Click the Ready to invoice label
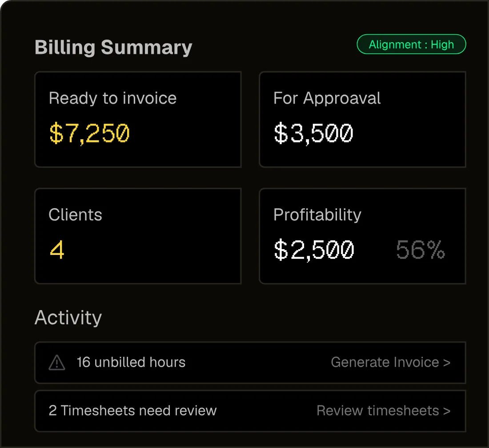This screenshot has height=448, width=489. pyautogui.click(x=113, y=98)
